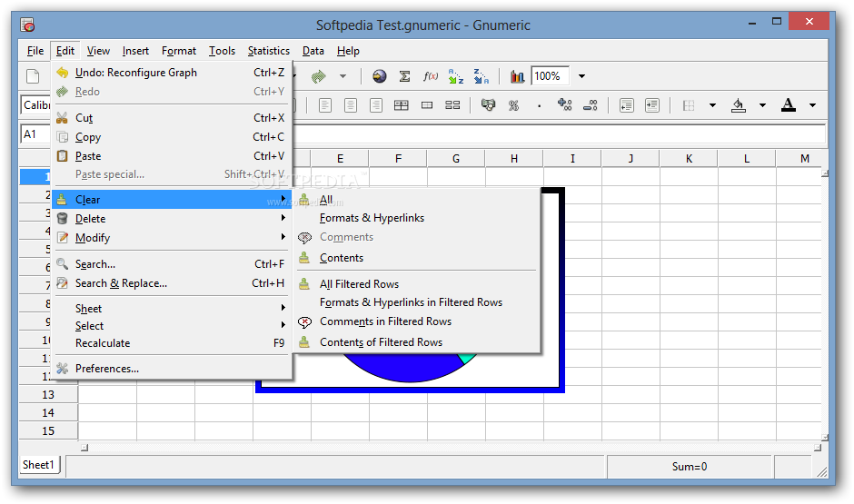Choose Search... from the Edit menu
Image resolution: width=854 pixels, height=504 pixels.
[172, 264]
